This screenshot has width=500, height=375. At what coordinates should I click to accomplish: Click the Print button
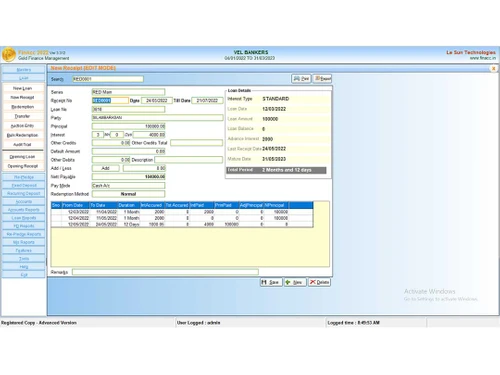(x=301, y=79)
